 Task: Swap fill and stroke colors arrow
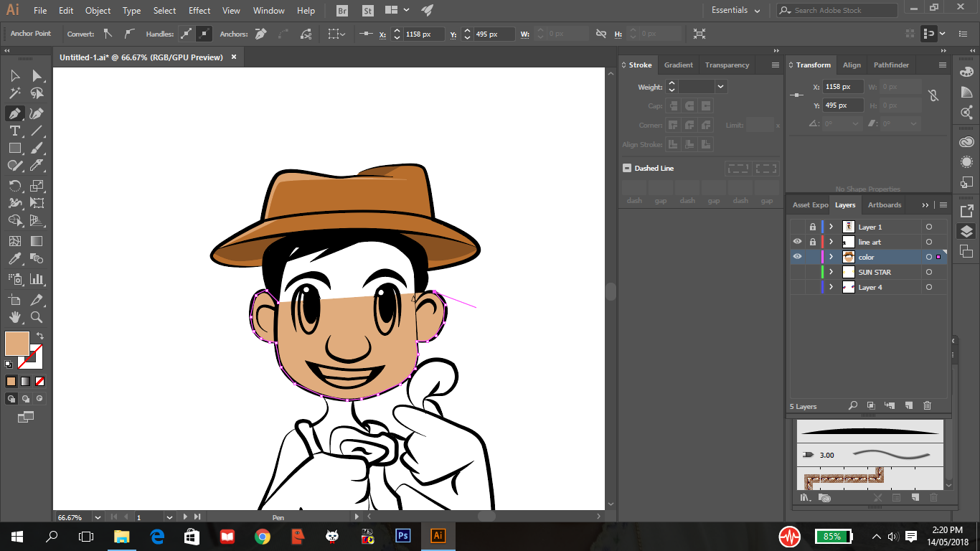point(40,336)
